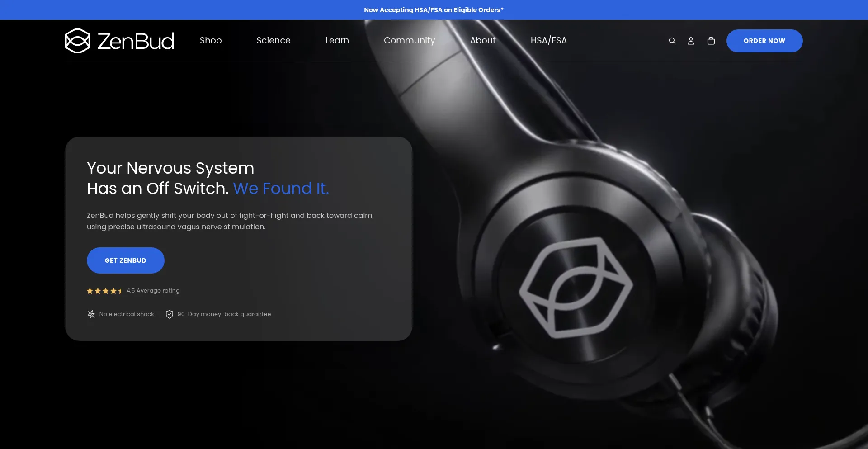Screen dimensions: 868x449
Task: Open the Community menu item
Action: (410, 41)
